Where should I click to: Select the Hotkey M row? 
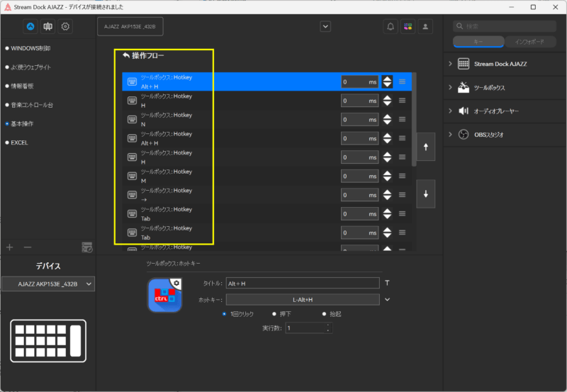click(x=267, y=176)
